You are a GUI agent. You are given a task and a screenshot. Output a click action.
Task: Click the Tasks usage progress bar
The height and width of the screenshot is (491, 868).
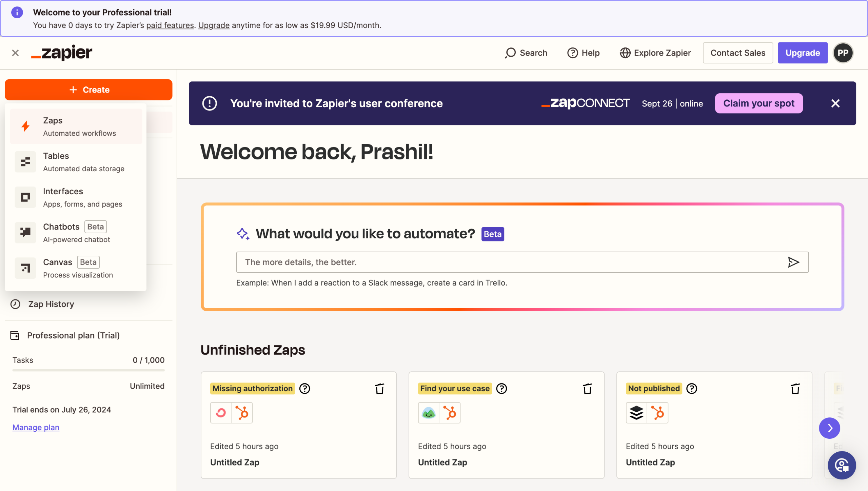click(88, 370)
